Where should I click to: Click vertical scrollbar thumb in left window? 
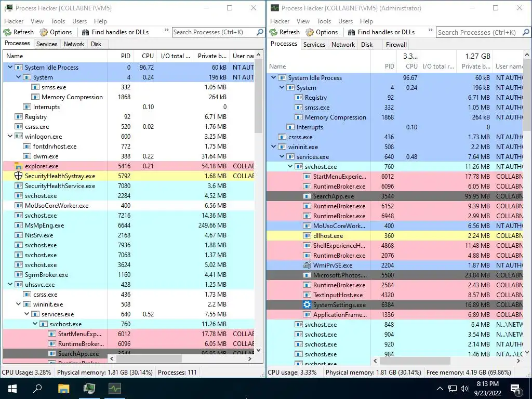pyautogui.click(x=258, y=96)
